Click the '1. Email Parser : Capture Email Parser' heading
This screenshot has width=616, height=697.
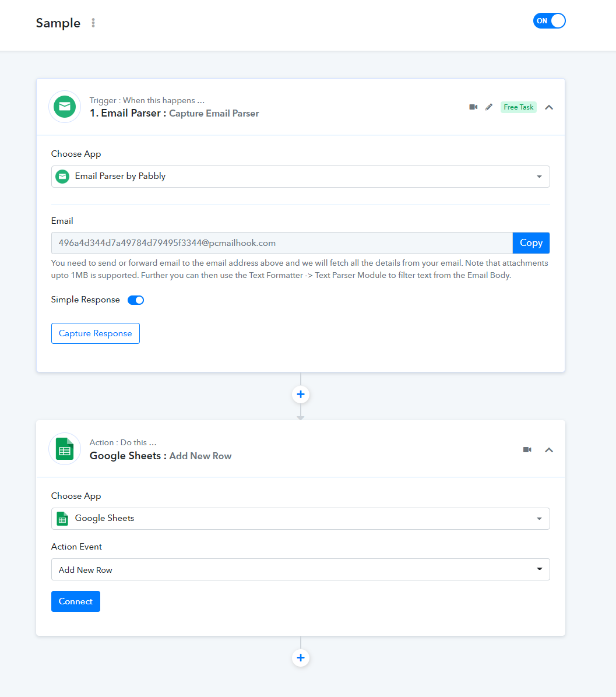(x=174, y=114)
